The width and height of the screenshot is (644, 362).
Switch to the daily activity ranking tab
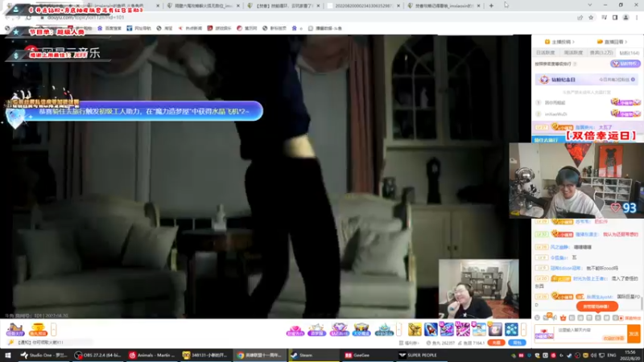(546, 53)
